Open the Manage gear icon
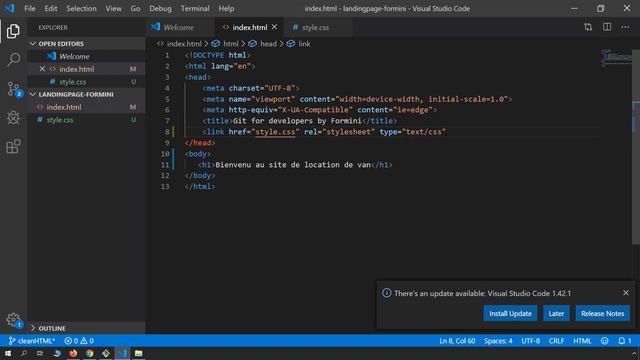 13,320
